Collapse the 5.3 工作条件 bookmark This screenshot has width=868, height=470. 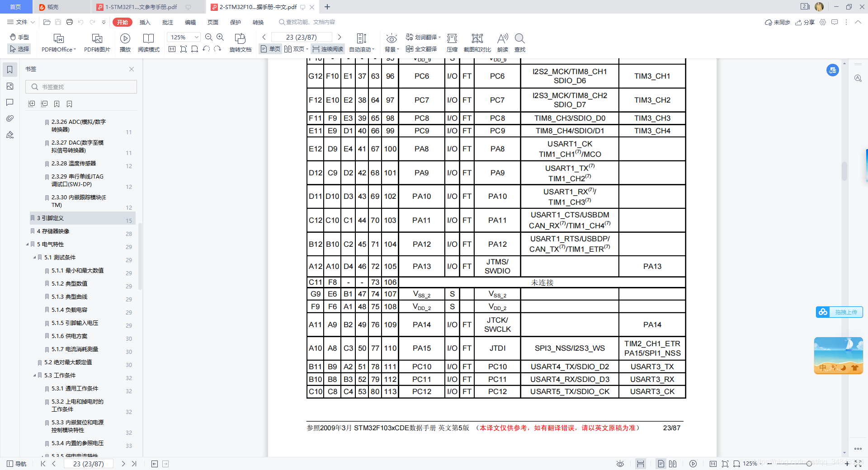coord(34,376)
